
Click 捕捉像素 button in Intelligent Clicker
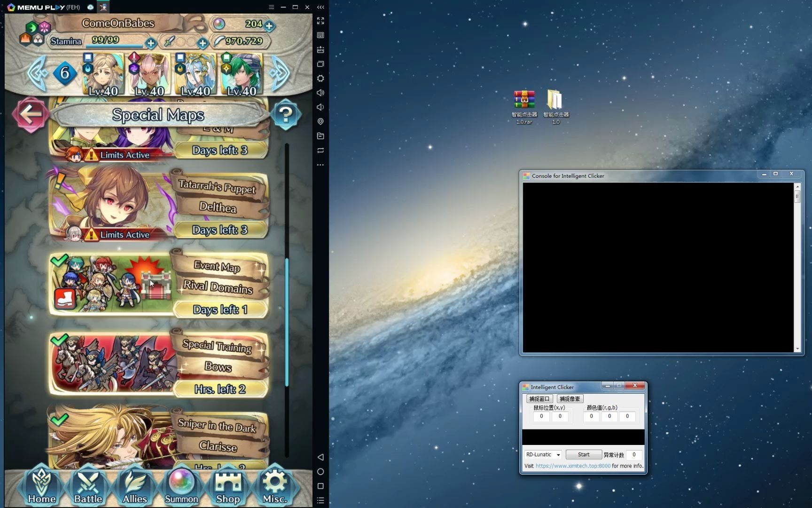click(570, 399)
